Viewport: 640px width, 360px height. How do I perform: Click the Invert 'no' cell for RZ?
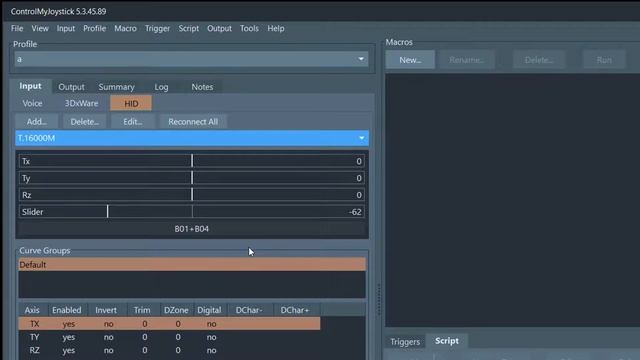[x=109, y=350]
